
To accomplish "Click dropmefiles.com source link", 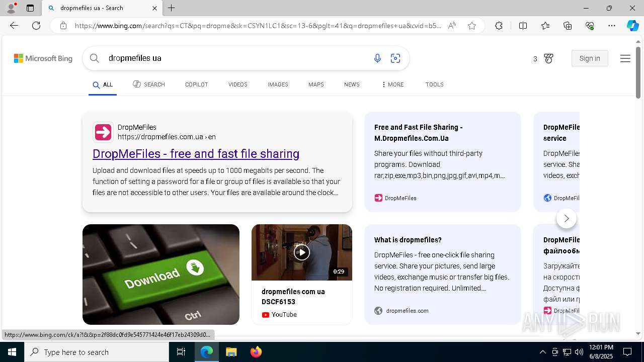I will click(401, 311).
